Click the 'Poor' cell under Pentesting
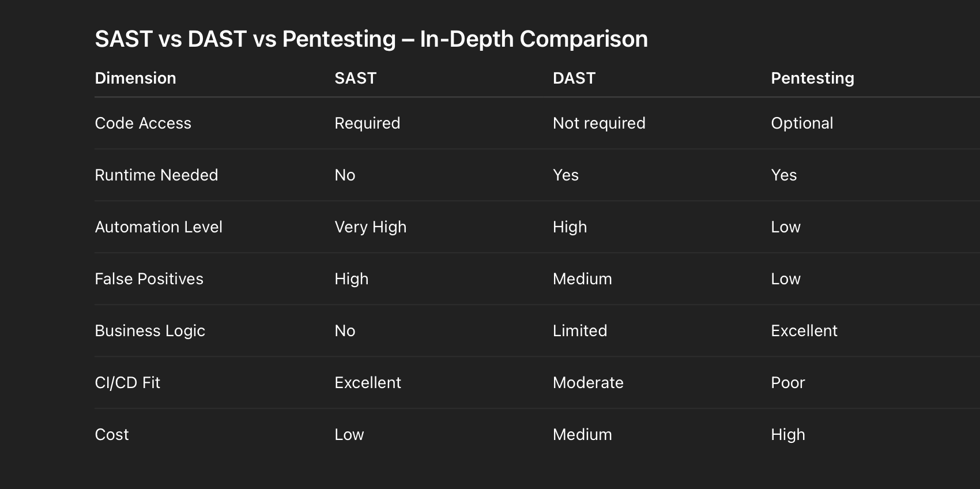The width and height of the screenshot is (980, 489). (787, 383)
